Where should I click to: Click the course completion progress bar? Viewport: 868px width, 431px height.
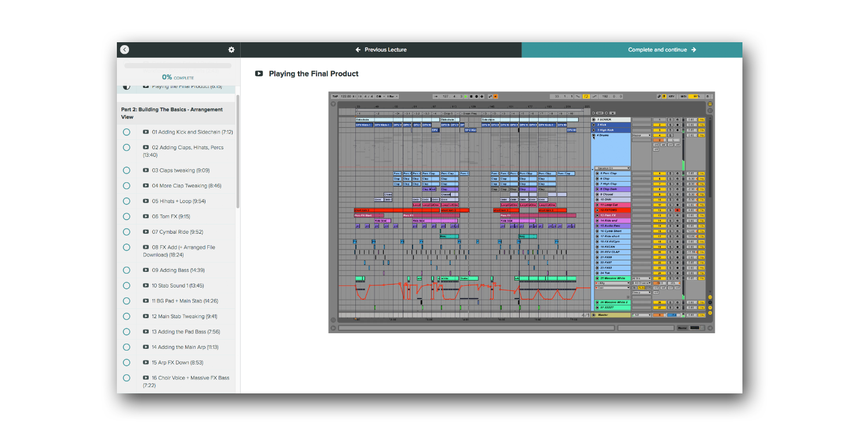[178, 66]
